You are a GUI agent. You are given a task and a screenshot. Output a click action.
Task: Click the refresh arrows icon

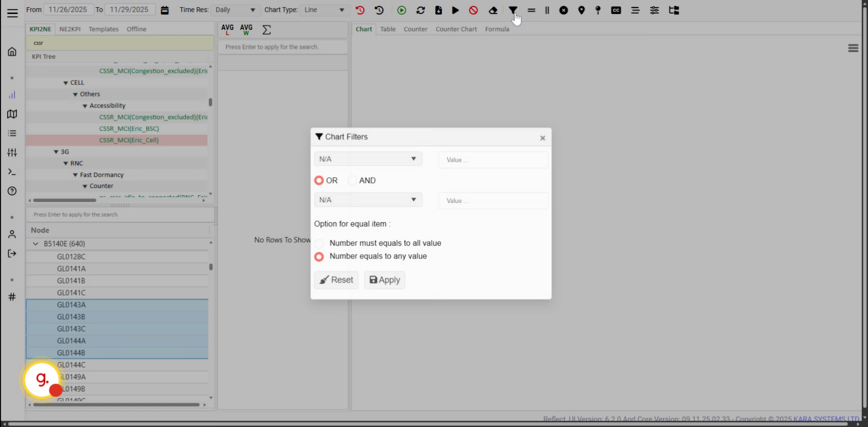click(x=420, y=10)
